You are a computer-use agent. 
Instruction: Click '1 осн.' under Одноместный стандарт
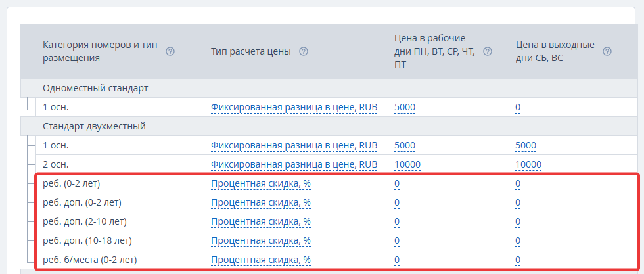[55, 108]
